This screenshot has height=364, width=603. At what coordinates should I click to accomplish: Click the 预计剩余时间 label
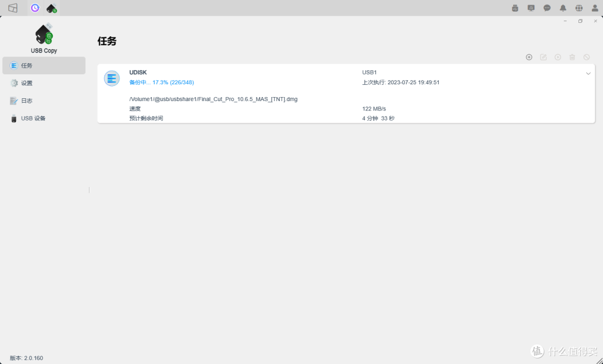pyautogui.click(x=146, y=118)
